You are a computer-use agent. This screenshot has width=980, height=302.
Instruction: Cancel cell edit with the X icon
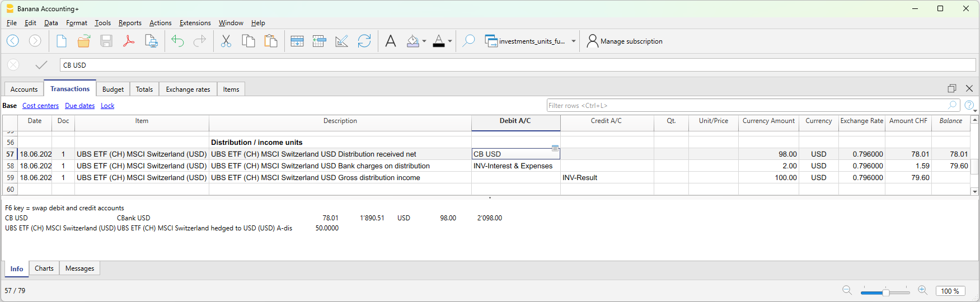13,65
